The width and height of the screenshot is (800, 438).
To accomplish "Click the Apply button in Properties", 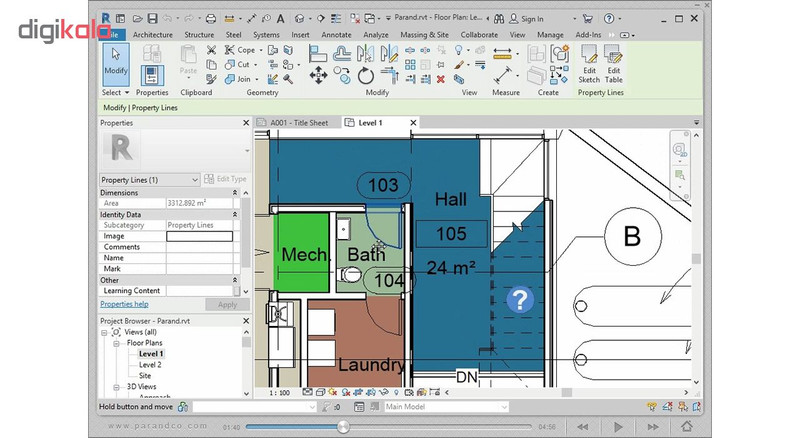I will (x=227, y=304).
